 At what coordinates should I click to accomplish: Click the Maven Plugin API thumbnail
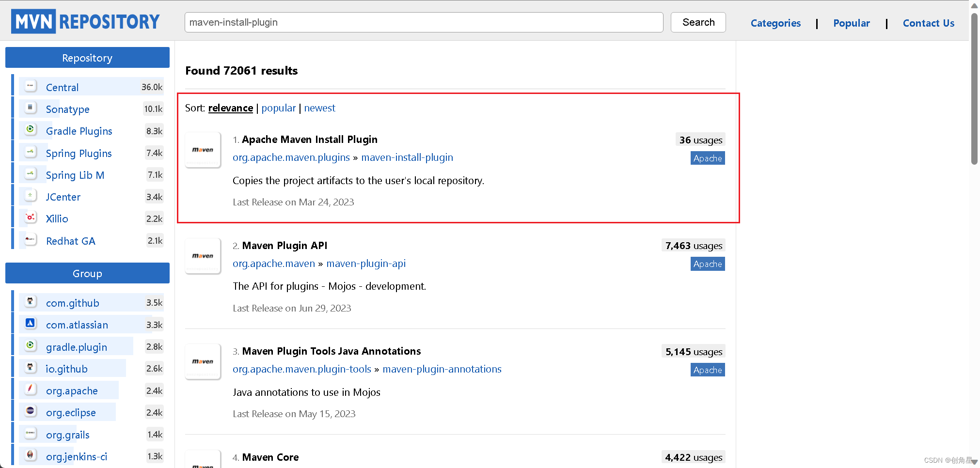click(203, 256)
